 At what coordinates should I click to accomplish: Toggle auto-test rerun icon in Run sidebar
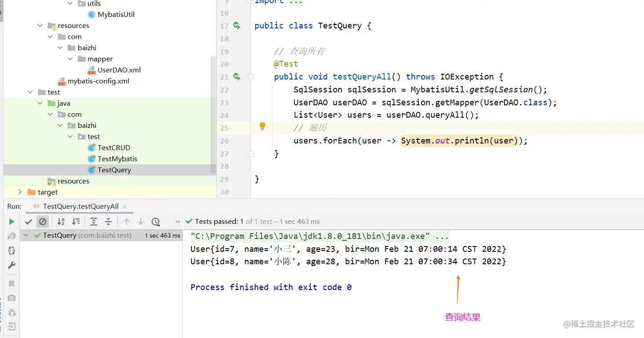[x=12, y=251]
